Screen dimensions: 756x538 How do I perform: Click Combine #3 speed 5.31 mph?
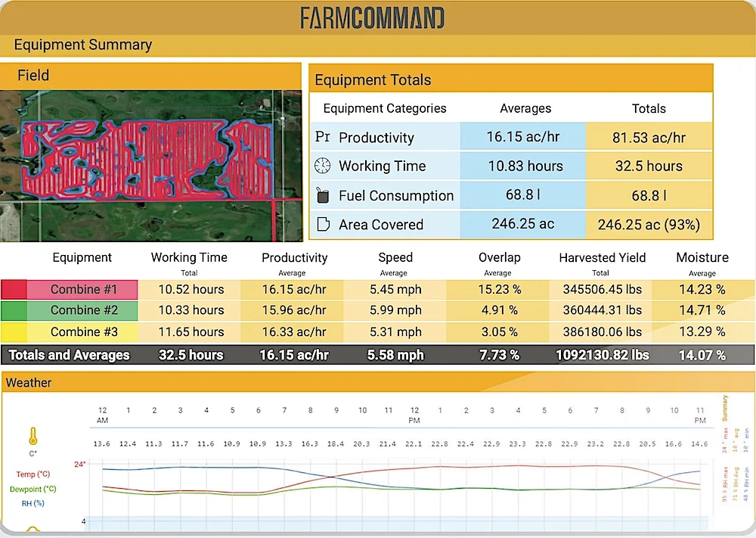click(x=395, y=332)
